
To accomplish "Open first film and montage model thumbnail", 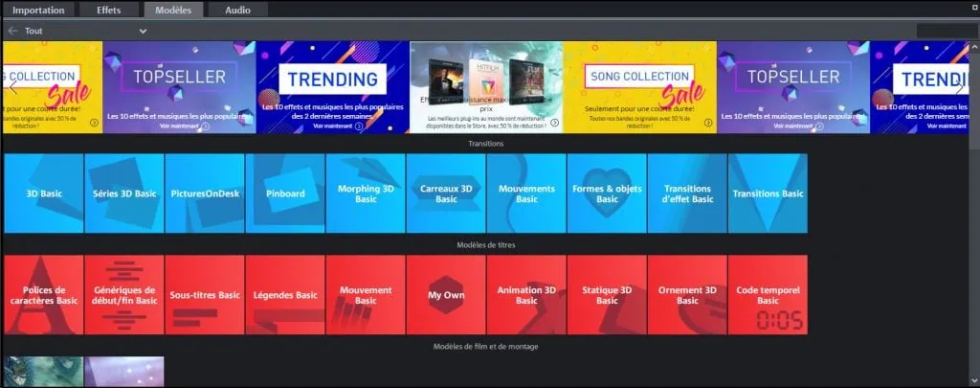I will pyautogui.click(x=43, y=372).
